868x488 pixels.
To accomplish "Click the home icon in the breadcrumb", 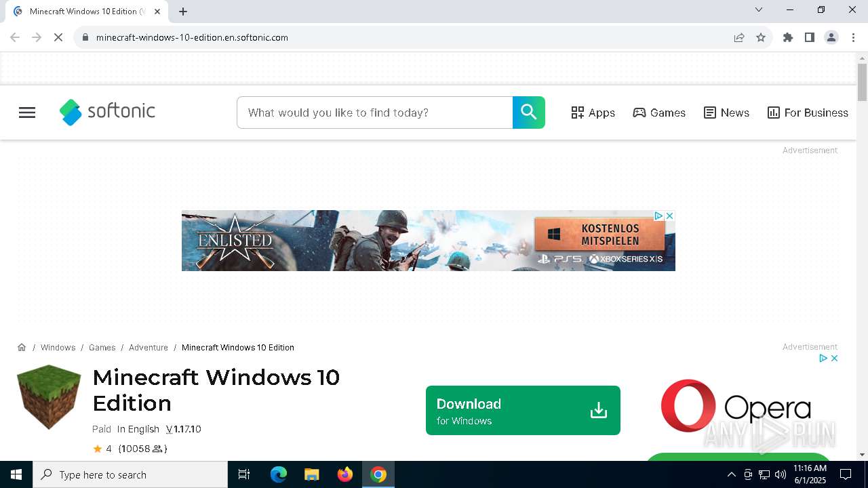I will [22, 347].
